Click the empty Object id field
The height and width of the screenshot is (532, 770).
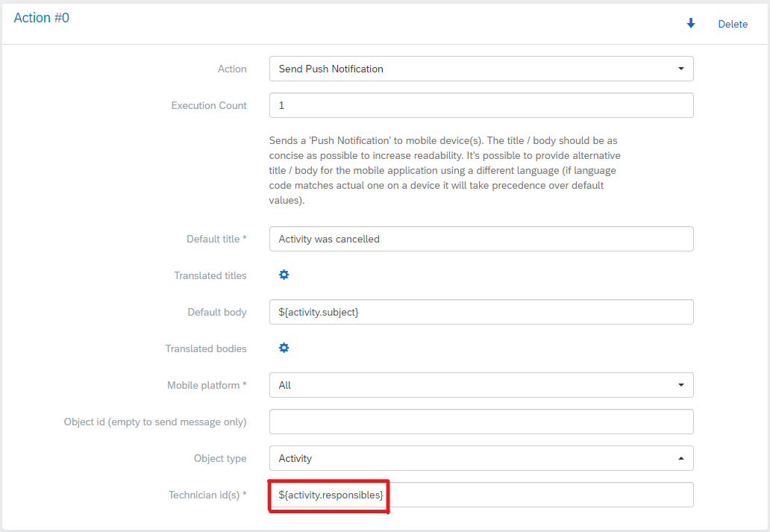(x=481, y=422)
